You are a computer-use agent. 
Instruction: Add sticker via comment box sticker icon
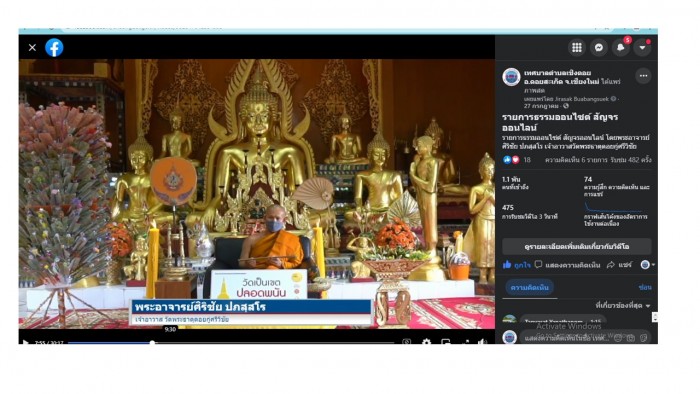[x=643, y=338]
